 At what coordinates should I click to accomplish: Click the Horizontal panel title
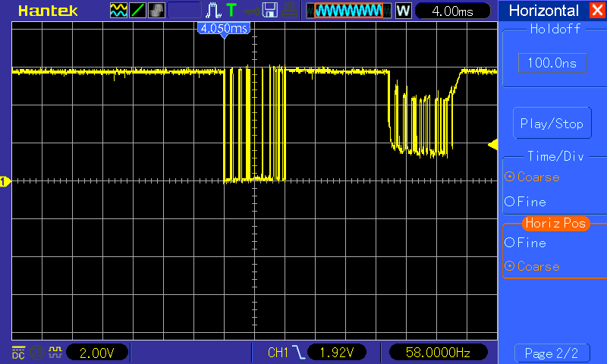click(x=543, y=11)
